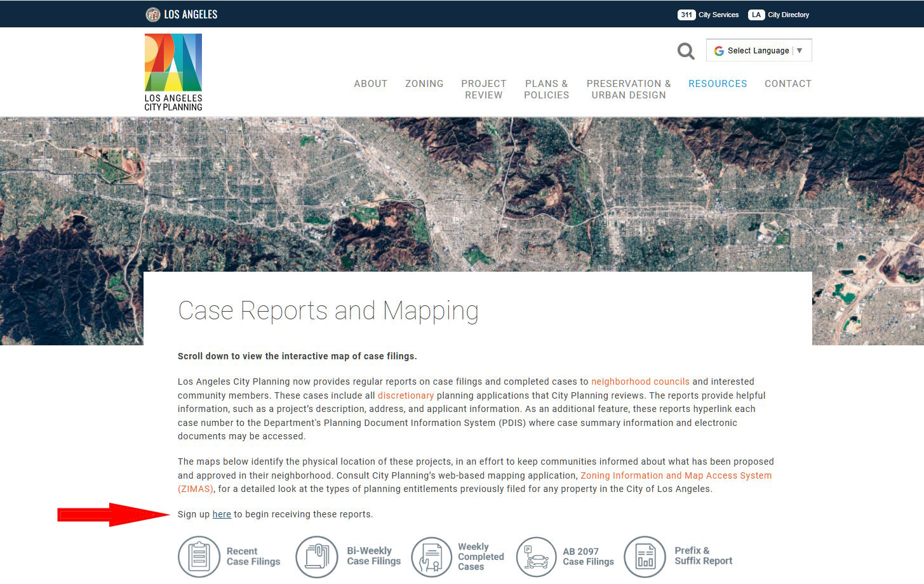Click the Los Angeles city seal icon

(x=153, y=14)
